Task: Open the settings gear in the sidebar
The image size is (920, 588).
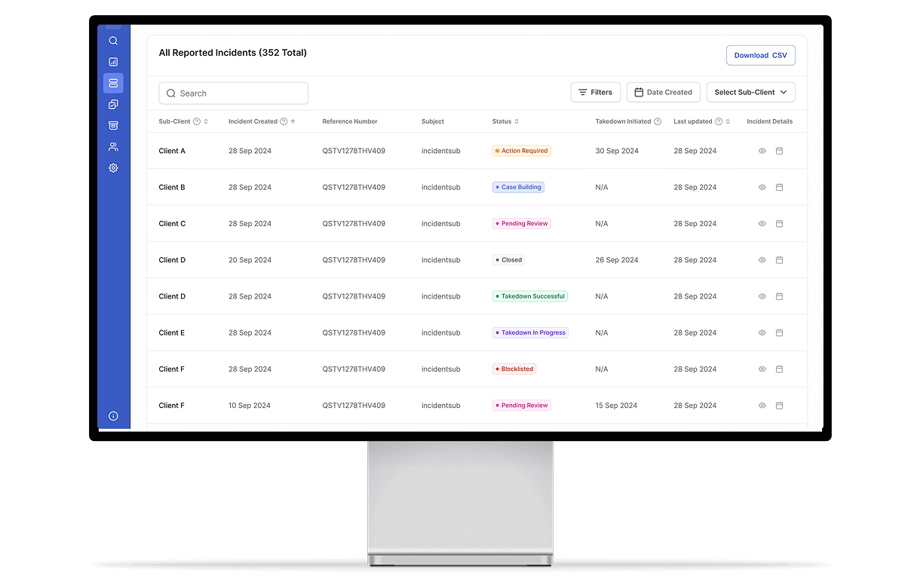Action: click(113, 167)
